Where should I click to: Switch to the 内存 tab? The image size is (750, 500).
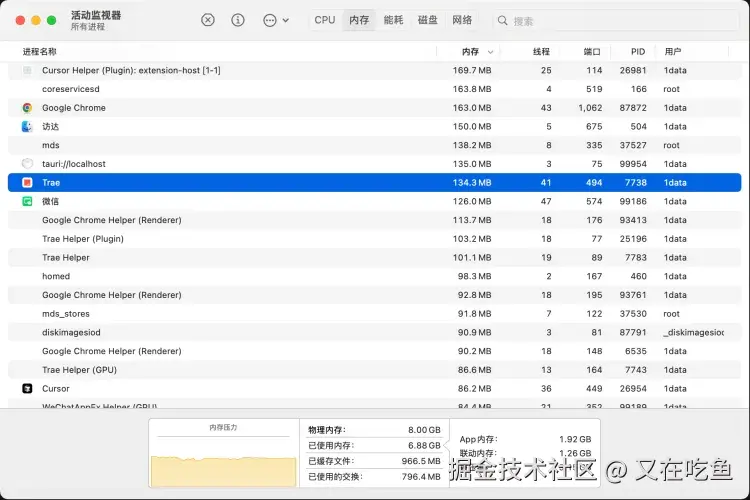pyautogui.click(x=359, y=20)
